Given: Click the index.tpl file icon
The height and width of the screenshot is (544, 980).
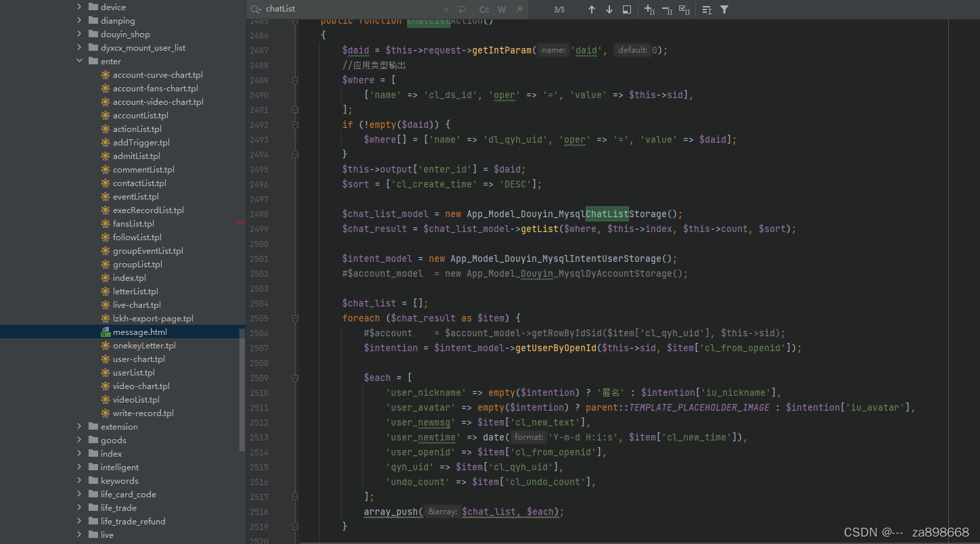Looking at the screenshot, I should pos(106,277).
